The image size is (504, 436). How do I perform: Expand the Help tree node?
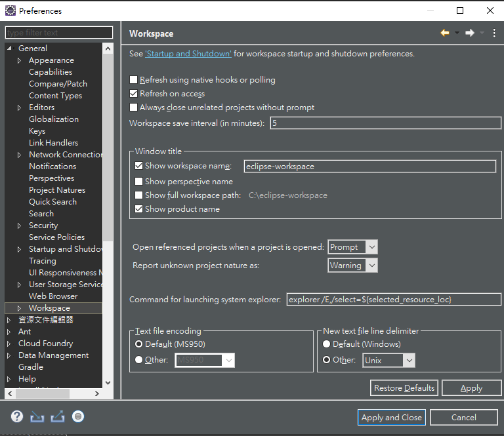9,379
